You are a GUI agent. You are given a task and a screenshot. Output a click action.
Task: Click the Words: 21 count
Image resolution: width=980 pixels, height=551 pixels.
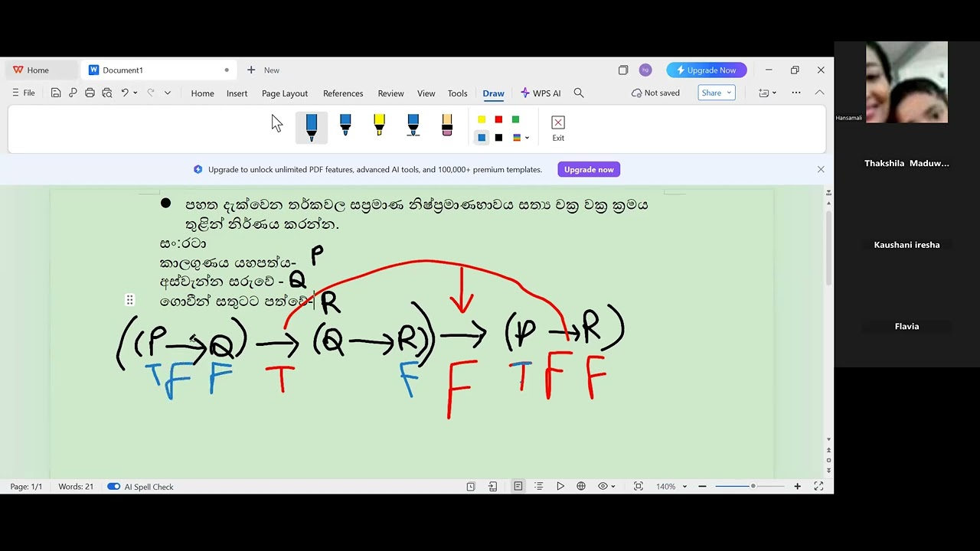point(76,487)
